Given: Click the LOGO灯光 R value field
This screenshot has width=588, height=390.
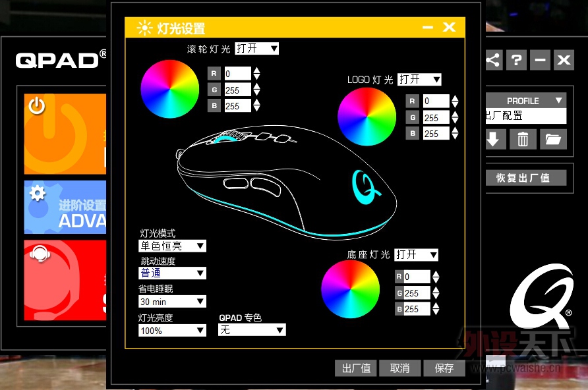Looking at the screenshot, I should [x=436, y=101].
